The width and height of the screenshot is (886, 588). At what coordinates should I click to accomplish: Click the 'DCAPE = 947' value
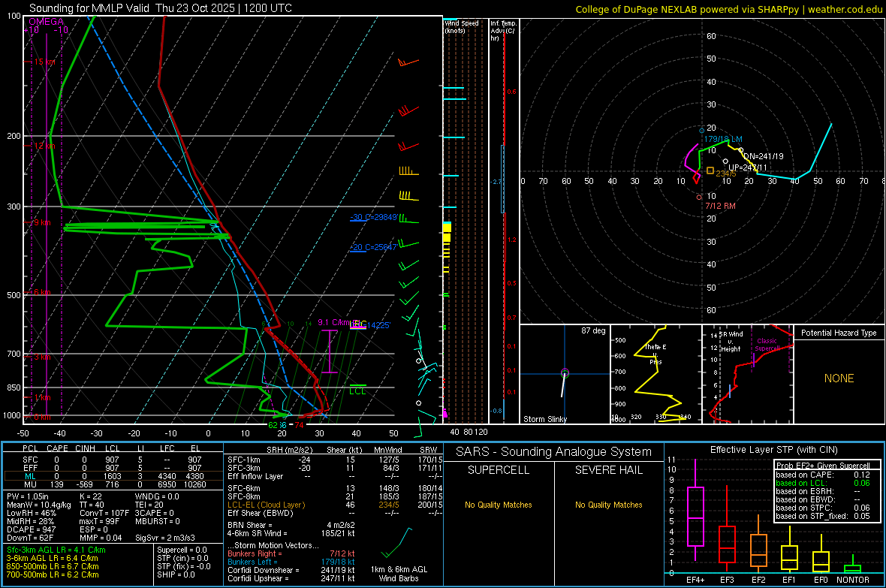click(31, 529)
